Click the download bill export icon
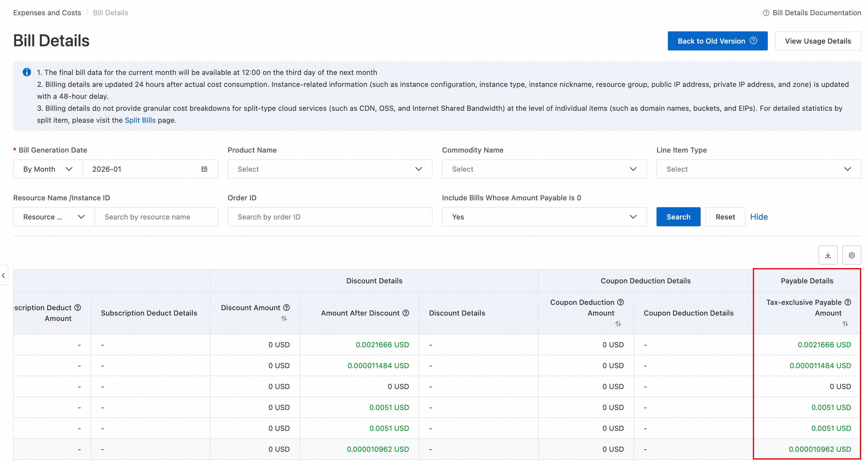868x461 pixels. click(x=827, y=255)
